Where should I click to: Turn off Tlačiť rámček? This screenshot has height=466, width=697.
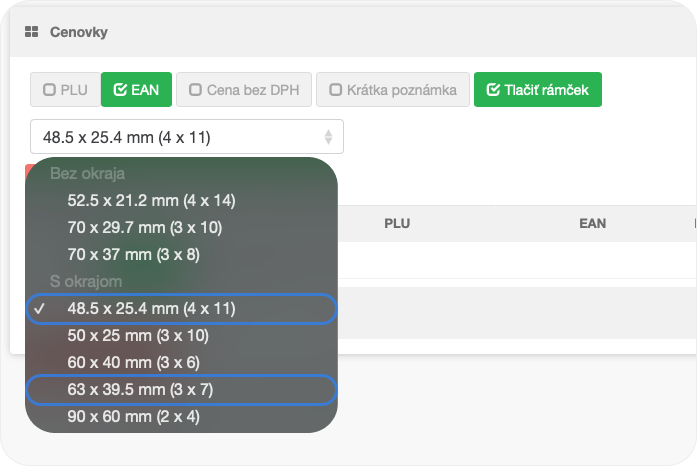pyautogui.click(x=537, y=90)
